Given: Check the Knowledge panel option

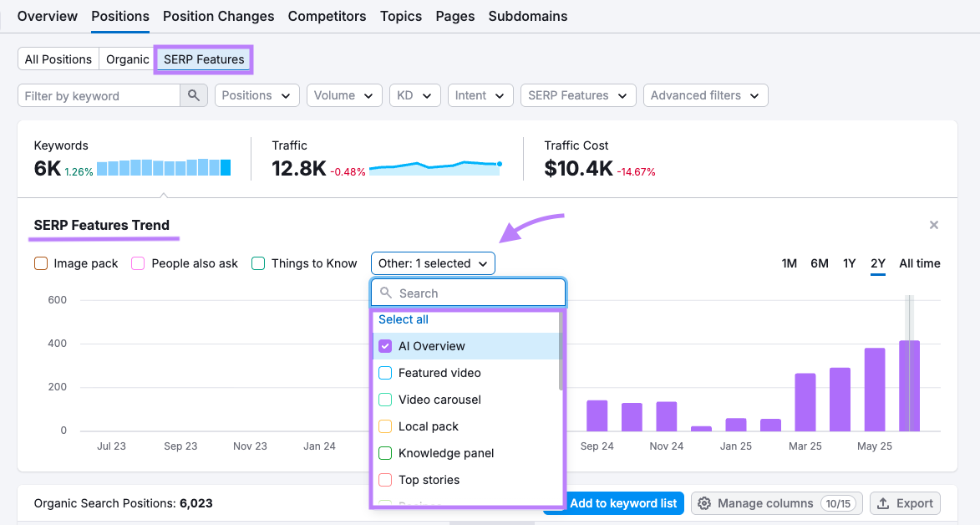Looking at the screenshot, I should point(385,452).
